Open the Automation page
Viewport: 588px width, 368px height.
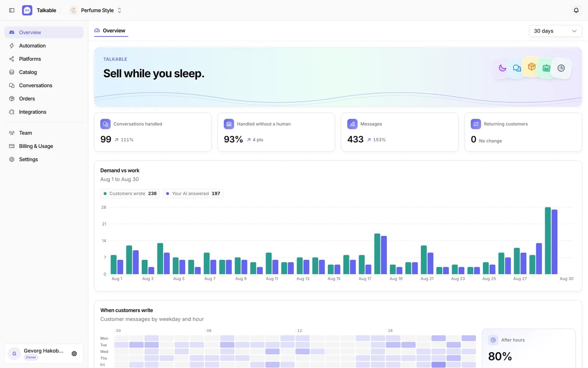coord(44,46)
